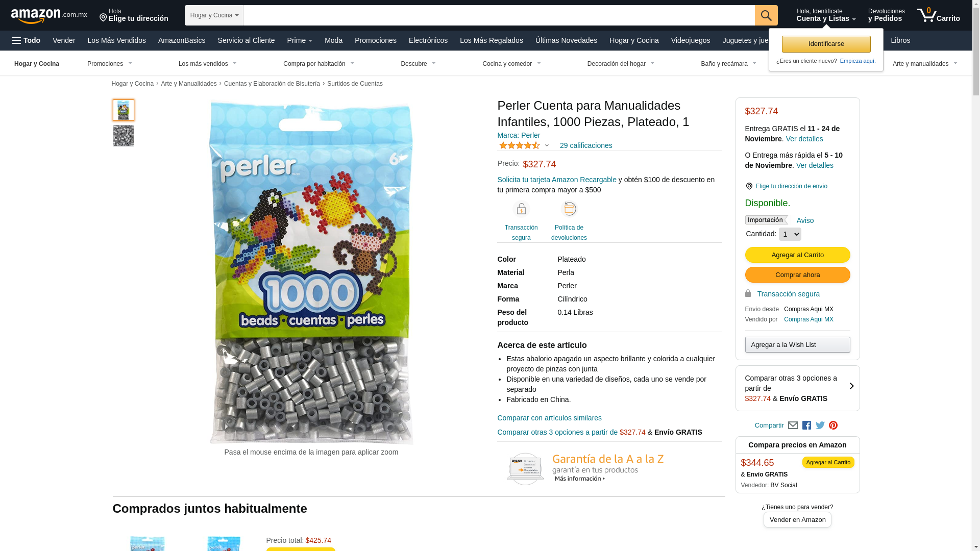Open the Todo hamburger menu
The width and height of the screenshot is (980, 551).
coord(26,40)
